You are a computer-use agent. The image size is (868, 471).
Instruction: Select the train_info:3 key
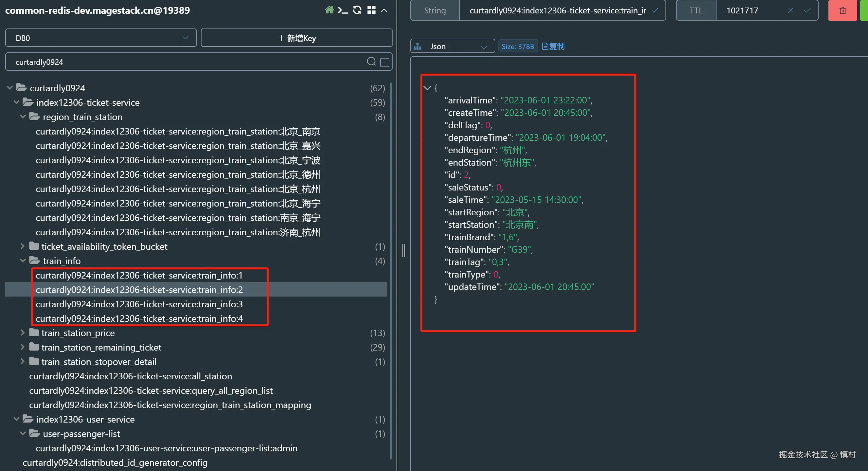[139, 304]
